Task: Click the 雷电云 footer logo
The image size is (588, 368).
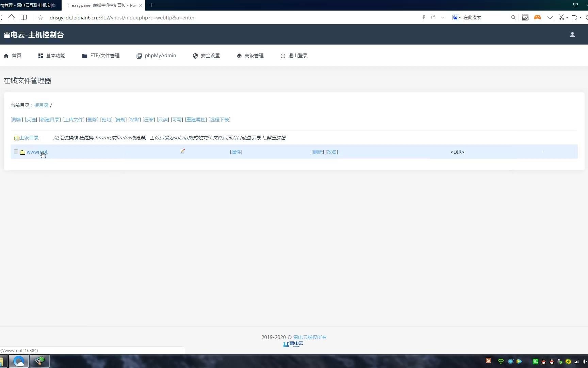Action: point(293,344)
